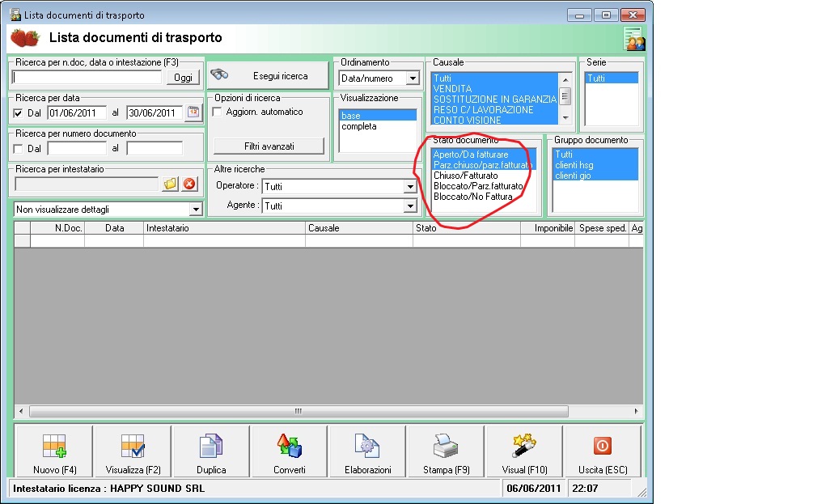Select VENDITA in Causale list
This screenshot has width=813, height=504.
[x=494, y=89]
